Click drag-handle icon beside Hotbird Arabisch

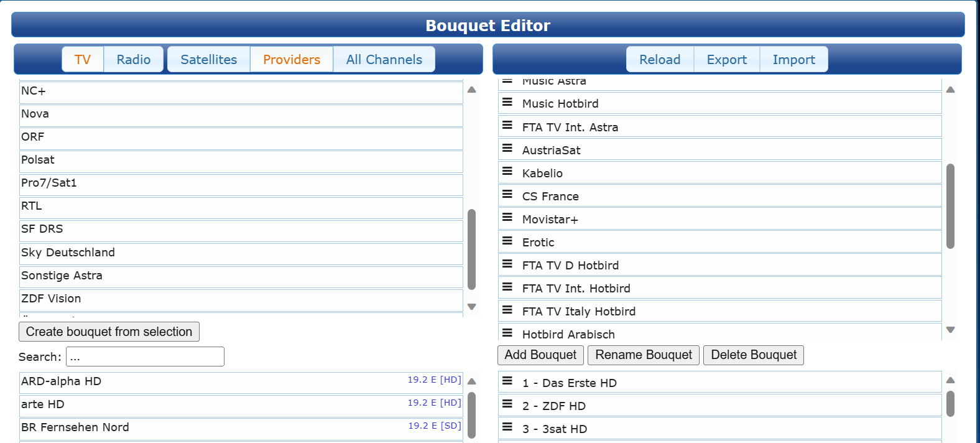[507, 333]
